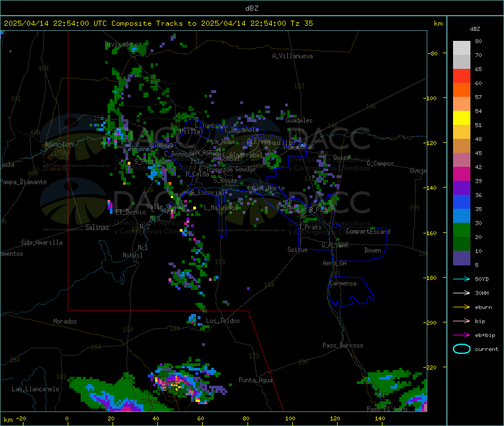Click the -20 km bottom axis label
504x426 pixels.
point(21,418)
